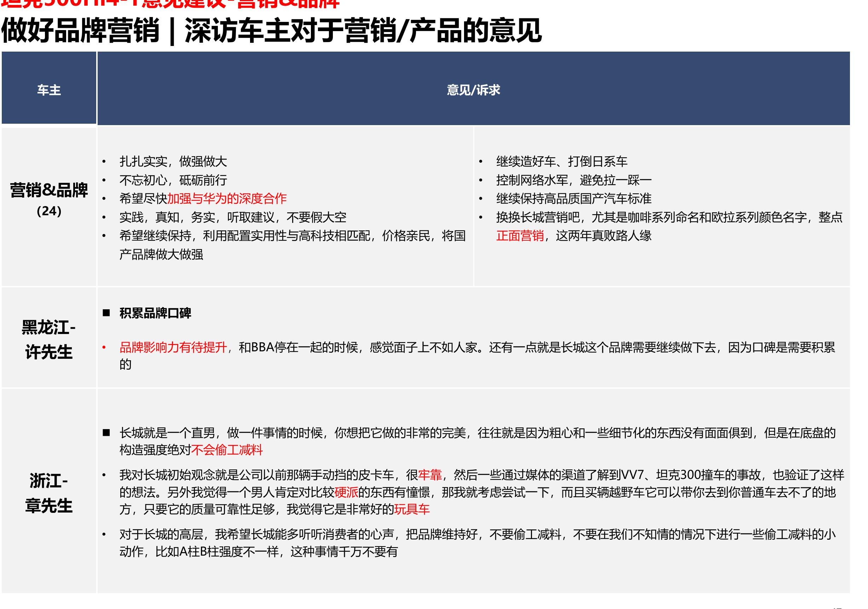Image resolution: width=868 pixels, height=609 pixels.
Task: Click red word '玩具车'
Action: [412, 510]
